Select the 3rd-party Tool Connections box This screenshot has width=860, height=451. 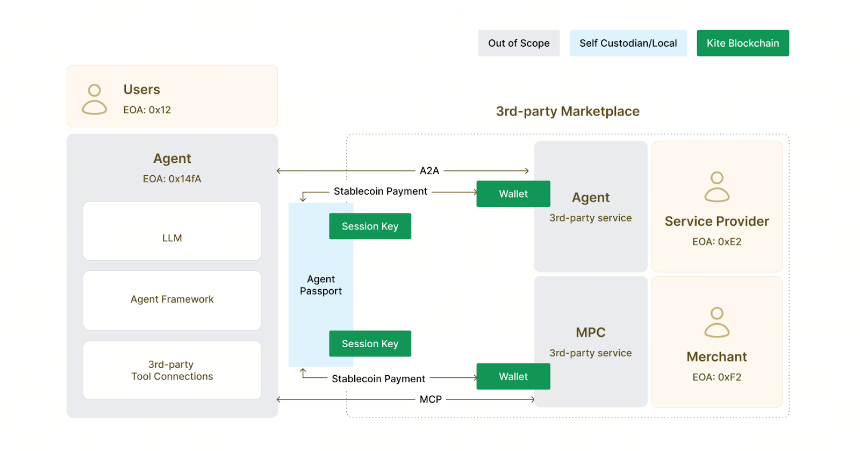pyautogui.click(x=172, y=370)
